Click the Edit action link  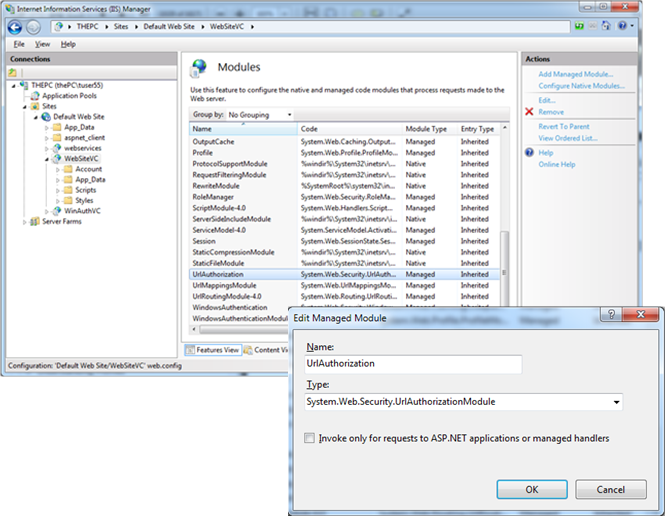[547, 101]
